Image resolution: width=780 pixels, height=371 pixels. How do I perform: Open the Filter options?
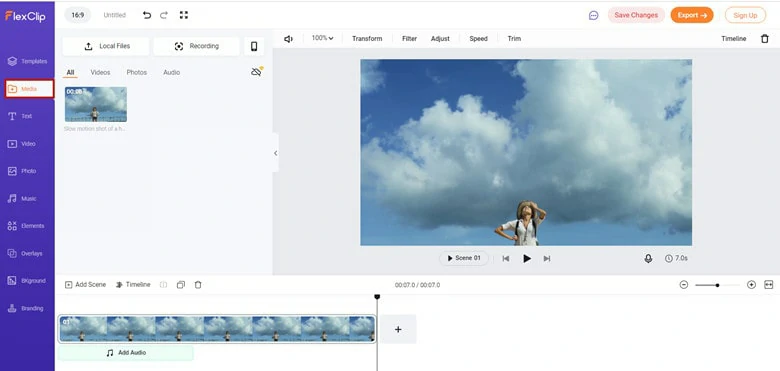[x=409, y=39]
